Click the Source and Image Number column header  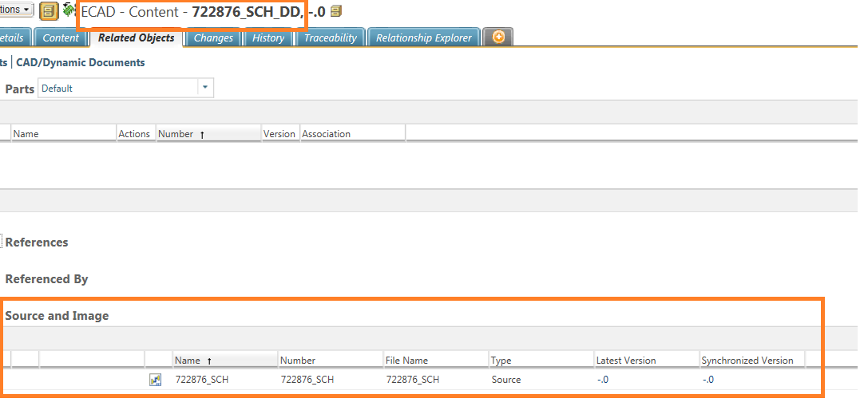point(331,360)
